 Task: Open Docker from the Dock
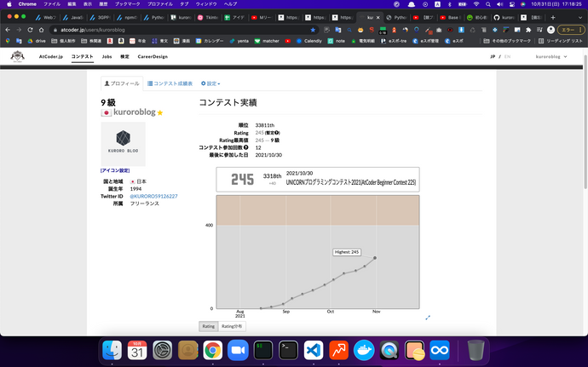point(364,351)
